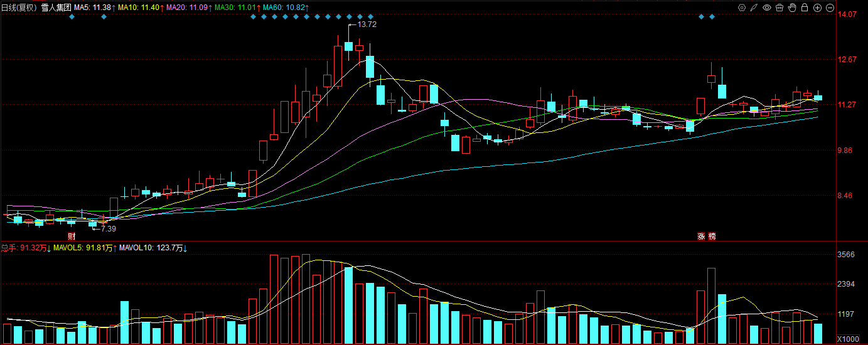868x345 pixels.
Task: Click the 榜 marker under chart
Action: pyautogui.click(x=712, y=236)
